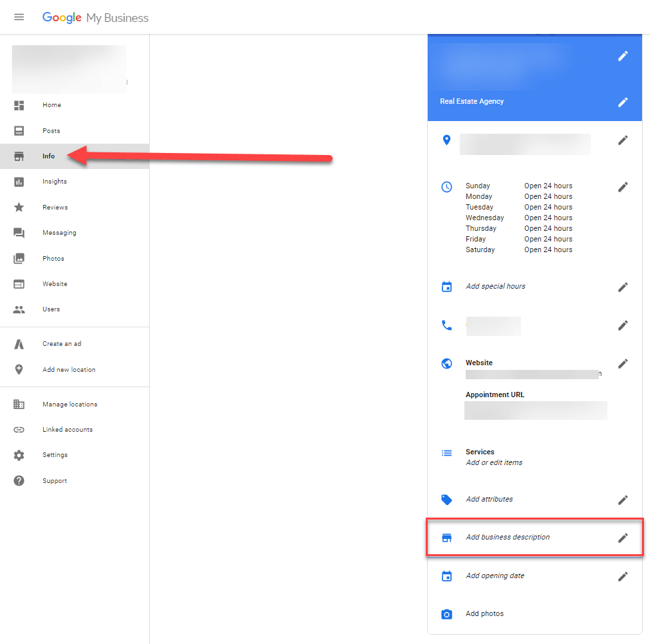
Task: Click the Photos gallery icon
Action: point(19,259)
